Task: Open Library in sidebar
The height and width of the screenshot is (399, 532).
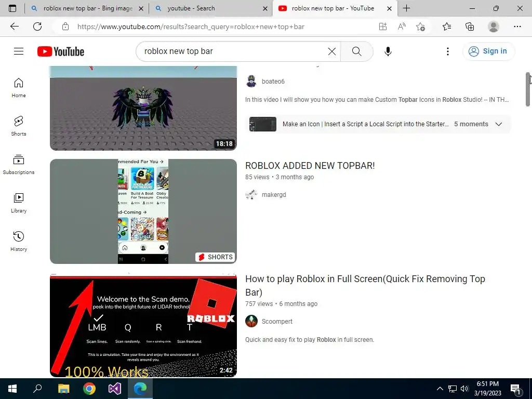Action: (x=19, y=203)
